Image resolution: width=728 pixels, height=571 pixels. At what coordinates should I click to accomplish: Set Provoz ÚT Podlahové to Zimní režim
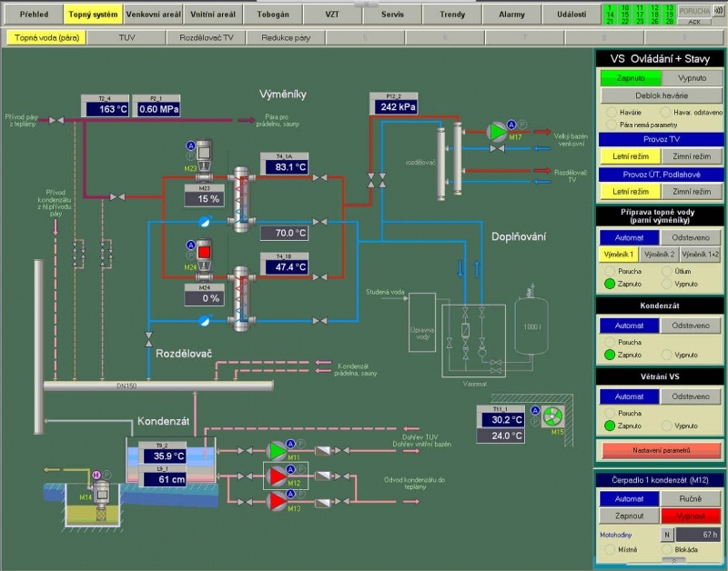pos(692,192)
